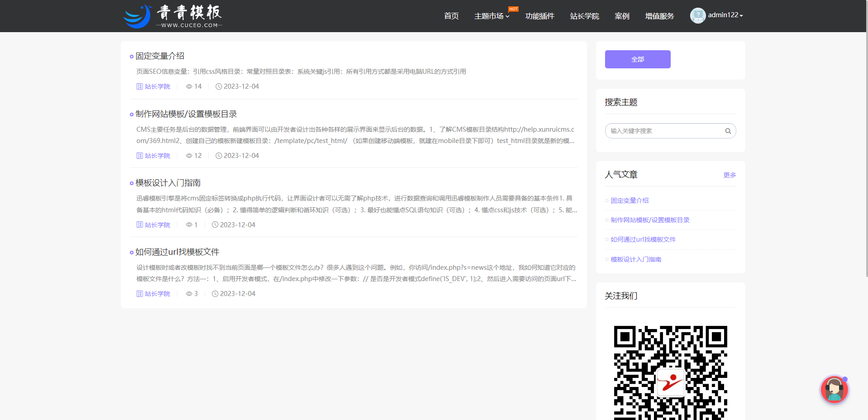This screenshot has height=420, width=868.
Task: Open the article 如何通过url找模板文件
Action: (x=176, y=252)
